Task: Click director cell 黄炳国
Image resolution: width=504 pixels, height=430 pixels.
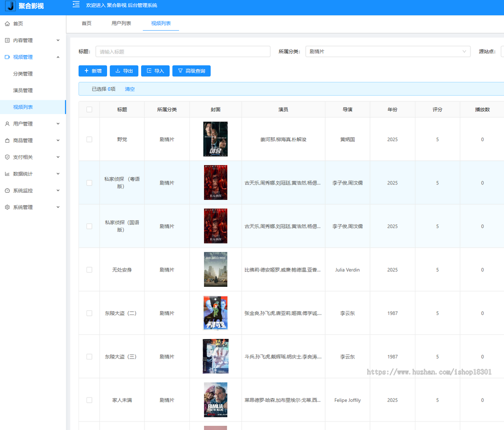Action: click(347, 139)
